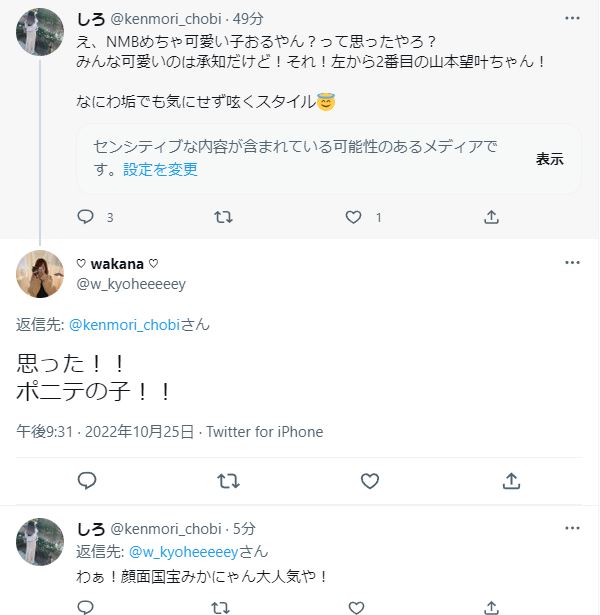The height and width of the screenshot is (615, 600).
Task: Retweet the first tweet by しろ
Action: coord(224,217)
